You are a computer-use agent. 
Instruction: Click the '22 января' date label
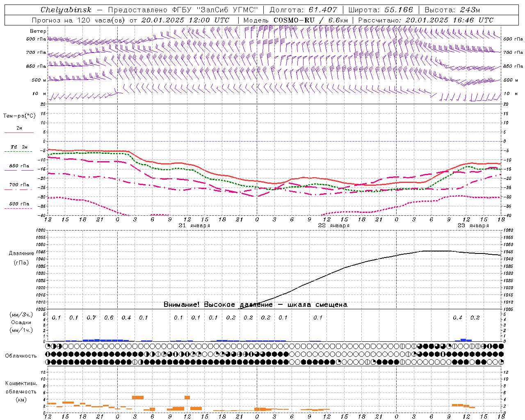pos(334,226)
